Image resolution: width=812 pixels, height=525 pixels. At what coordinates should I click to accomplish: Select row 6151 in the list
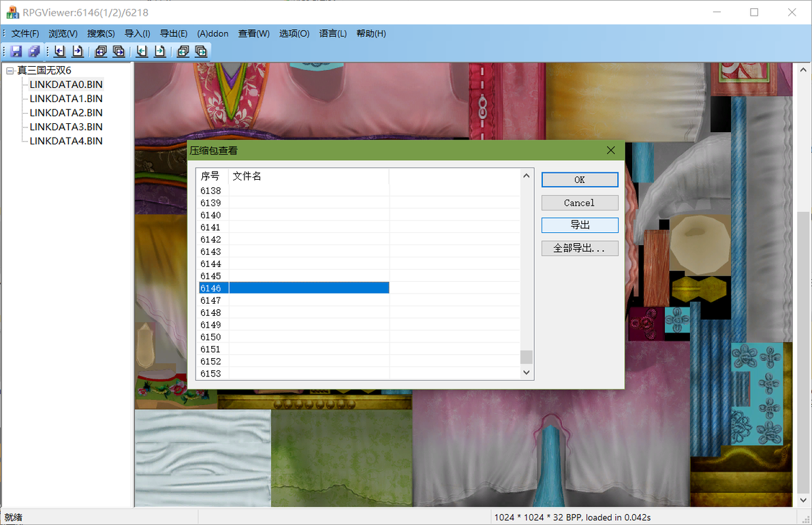click(360, 349)
